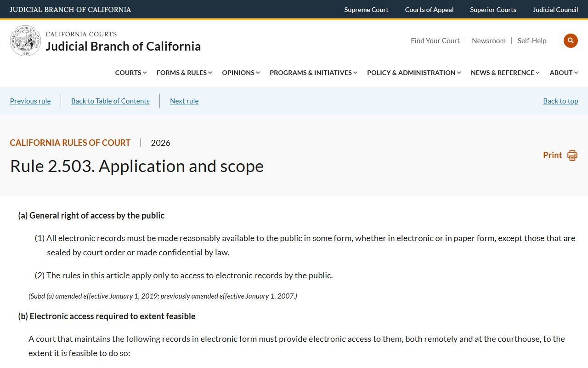Click heading (a) General right of access
The height and width of the screenshot is (368, 588).
pyautogui.click(x=91, y=216)
